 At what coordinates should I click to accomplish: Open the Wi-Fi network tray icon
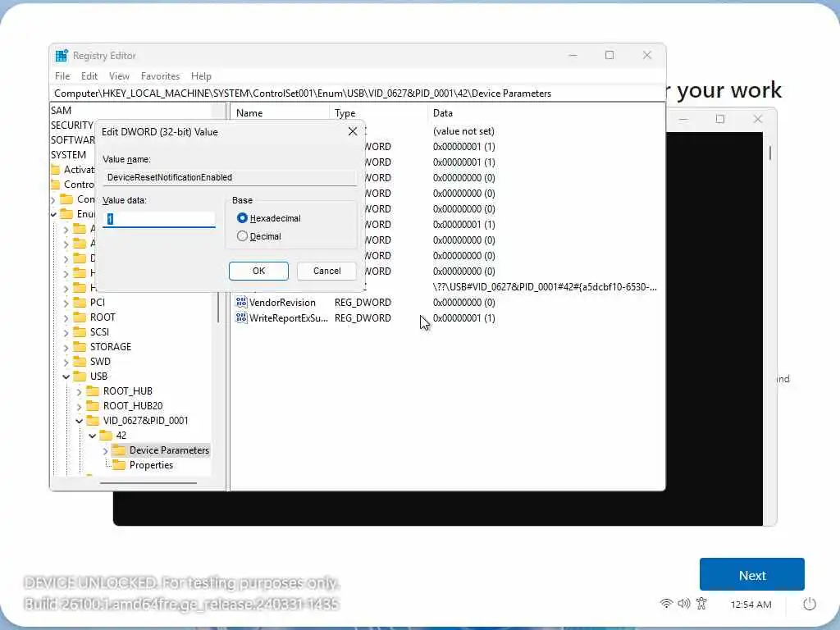(666, 604)
